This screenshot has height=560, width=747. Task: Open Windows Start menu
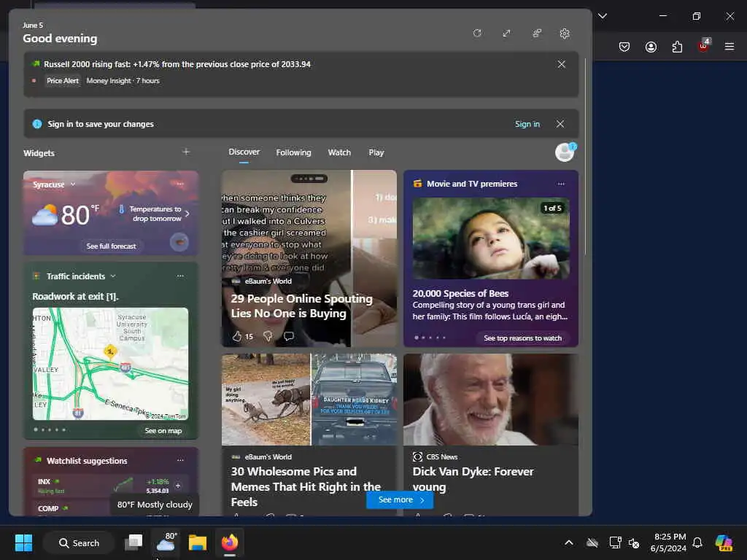23,542
